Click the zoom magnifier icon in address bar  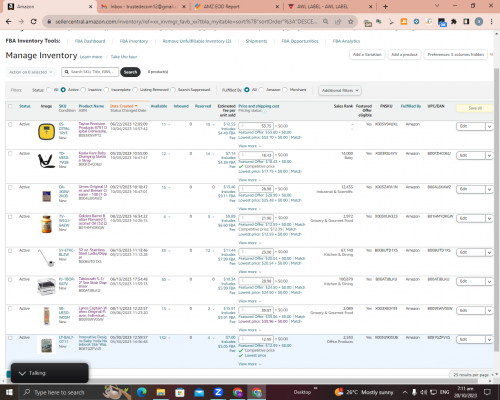[x=325, y=21]
